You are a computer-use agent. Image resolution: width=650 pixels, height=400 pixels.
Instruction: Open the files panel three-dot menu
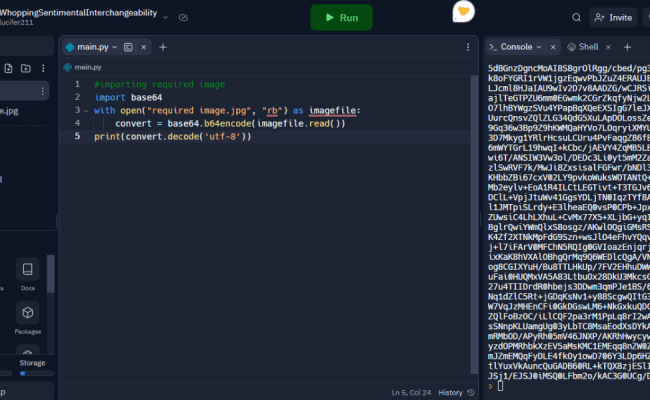tap(43, 68)
